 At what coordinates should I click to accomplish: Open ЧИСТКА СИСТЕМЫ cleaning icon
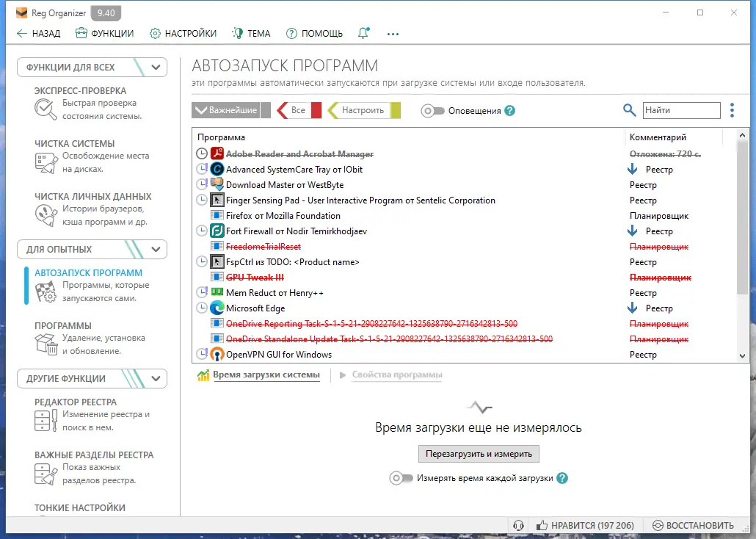click(x=46, y=162)
